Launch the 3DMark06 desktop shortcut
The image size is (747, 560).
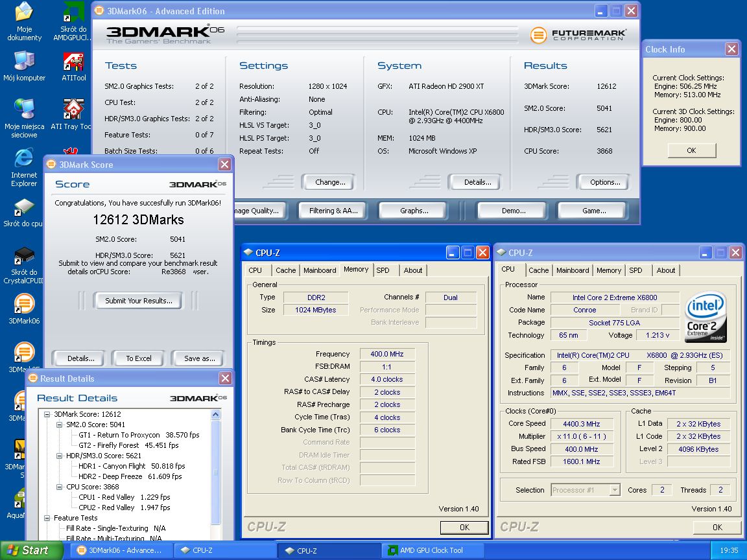tap(24, 309)
